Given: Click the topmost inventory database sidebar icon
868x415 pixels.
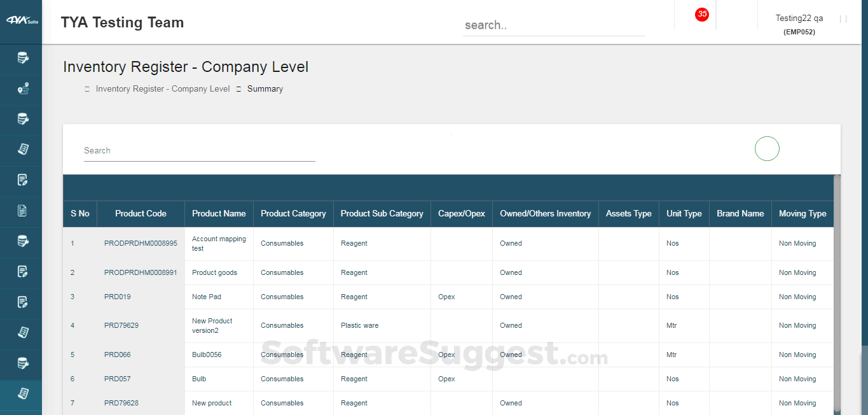Looking at the screenshot, I should pyautogui.click(x=20, y=59).
